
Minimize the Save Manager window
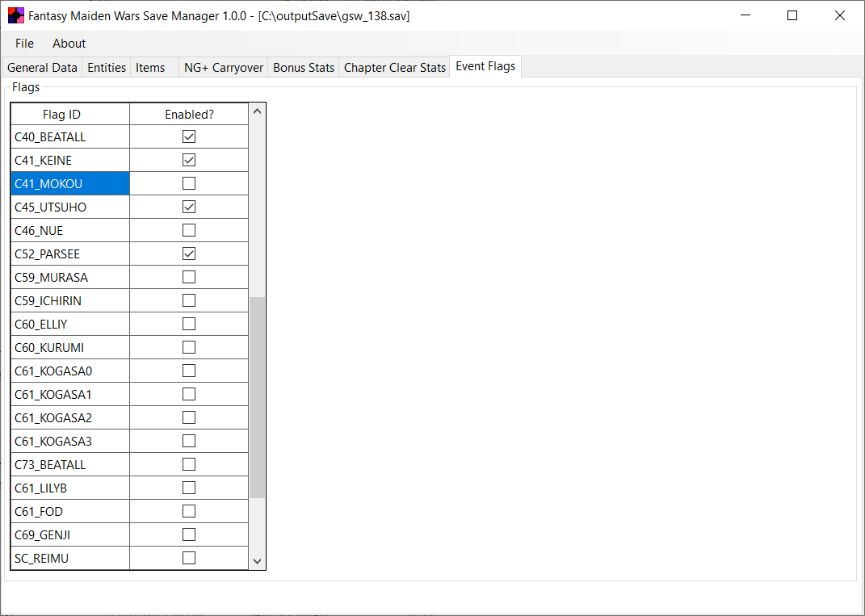(745, 15)
